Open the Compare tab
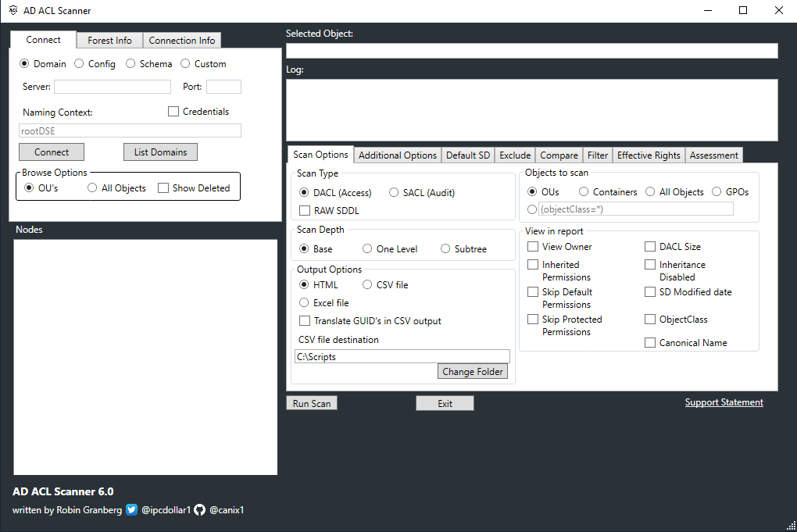The width and height of the screenshot is (797, 532). 559,155
